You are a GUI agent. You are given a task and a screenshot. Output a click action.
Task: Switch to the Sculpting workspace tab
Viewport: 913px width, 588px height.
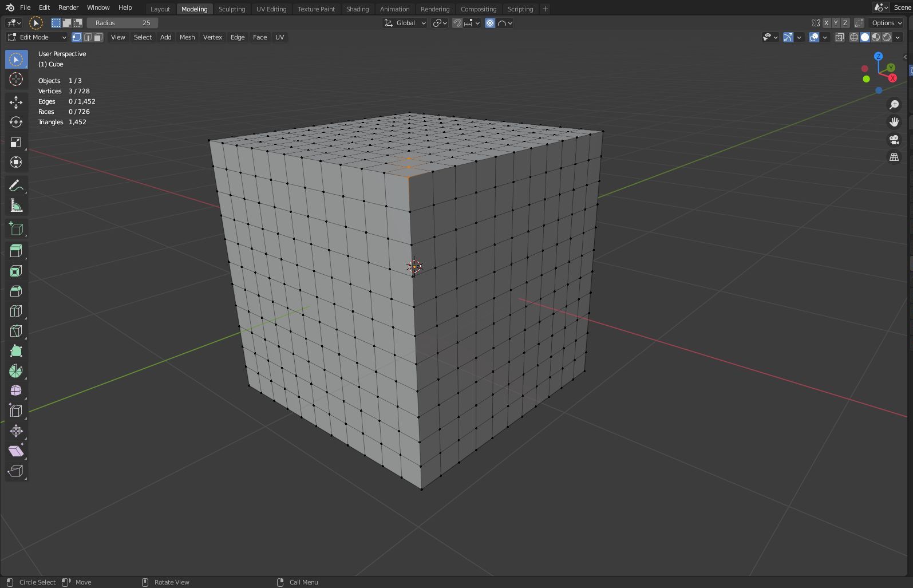(x=232, y=9)
